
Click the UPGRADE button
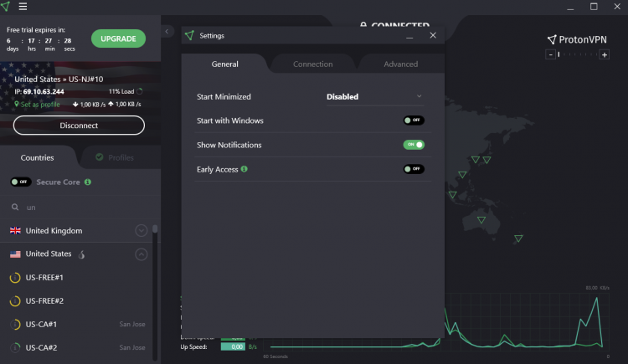(x=118, y=38)
